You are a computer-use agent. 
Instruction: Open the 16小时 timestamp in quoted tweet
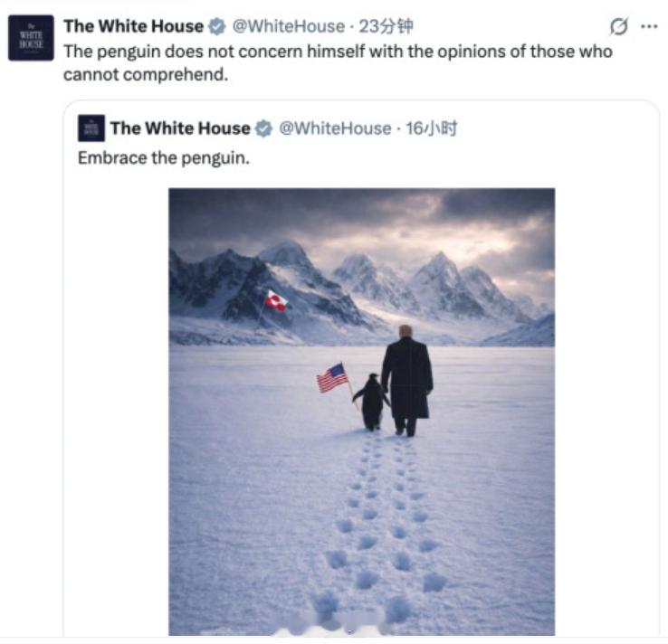click(431, 128)
